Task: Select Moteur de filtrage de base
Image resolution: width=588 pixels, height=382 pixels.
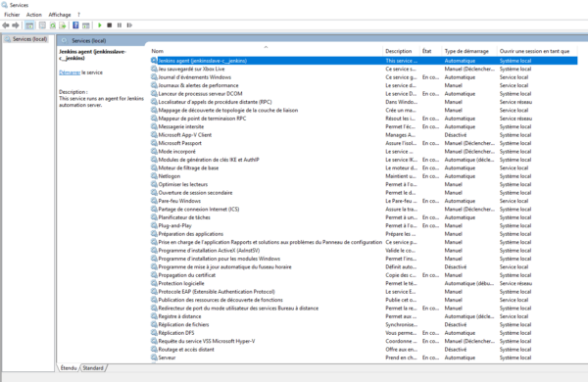Action: [x=364, y=167]
